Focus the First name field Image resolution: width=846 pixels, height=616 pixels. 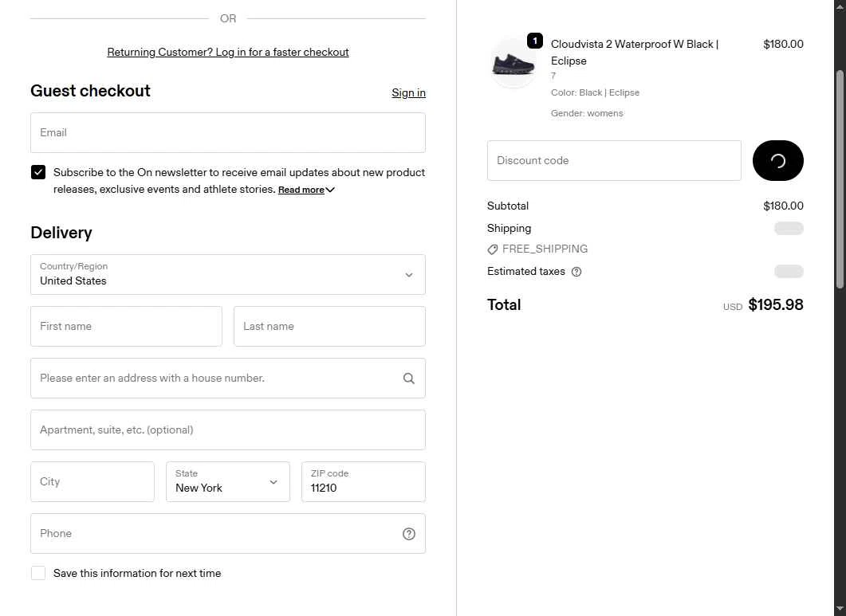coord(126,327)
